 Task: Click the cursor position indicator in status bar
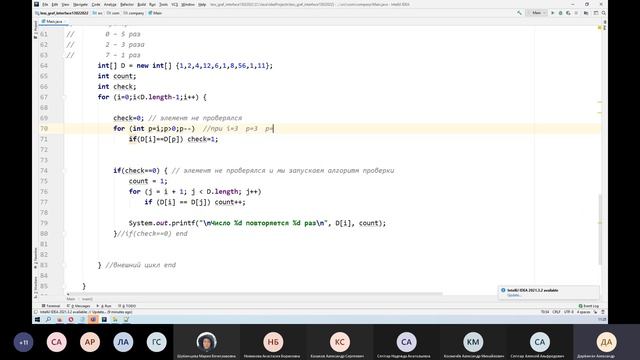(545, 312)
